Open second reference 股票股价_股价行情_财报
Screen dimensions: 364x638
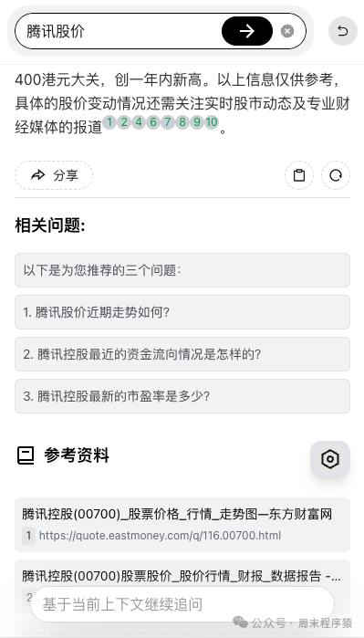[182, 576]
